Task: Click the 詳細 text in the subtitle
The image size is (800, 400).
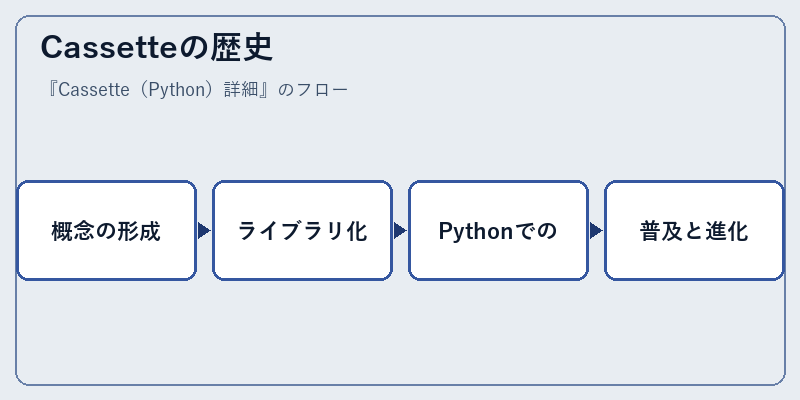Action: [x=242, y=90]
